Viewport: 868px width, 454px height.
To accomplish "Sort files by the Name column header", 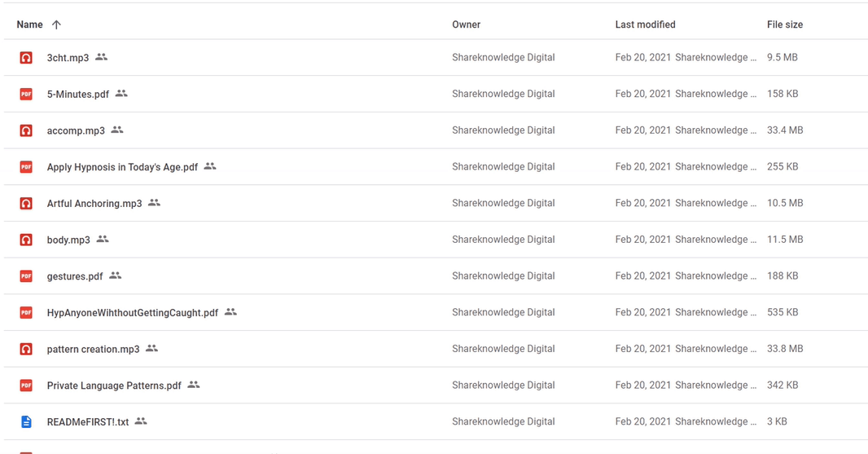I will point(29,24).
